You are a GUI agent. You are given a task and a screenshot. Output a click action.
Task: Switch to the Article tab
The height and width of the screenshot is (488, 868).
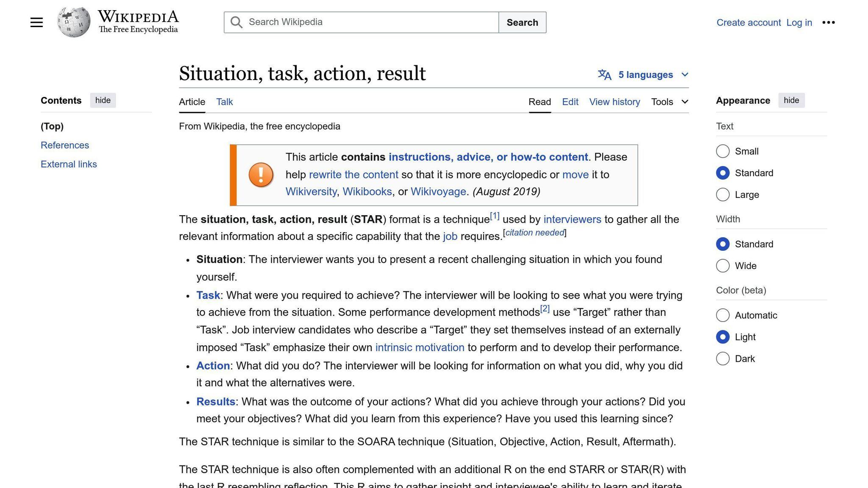(192, 102)
